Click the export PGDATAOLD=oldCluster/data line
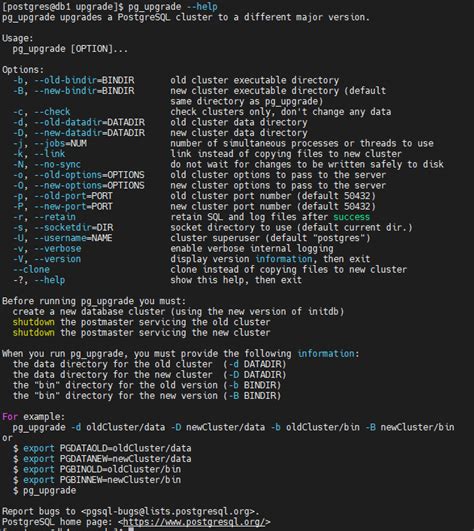The width and height of the screenshot is (474, 531). click(107, 448)
